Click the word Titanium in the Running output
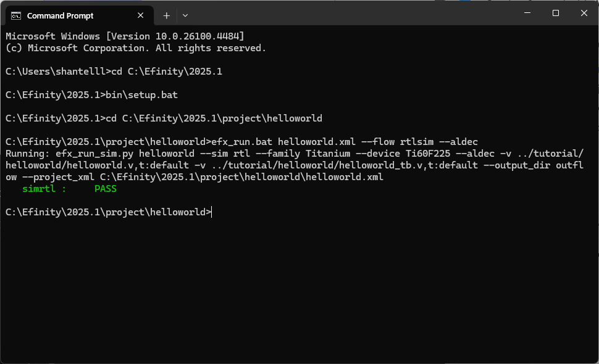 click(328, 154)
